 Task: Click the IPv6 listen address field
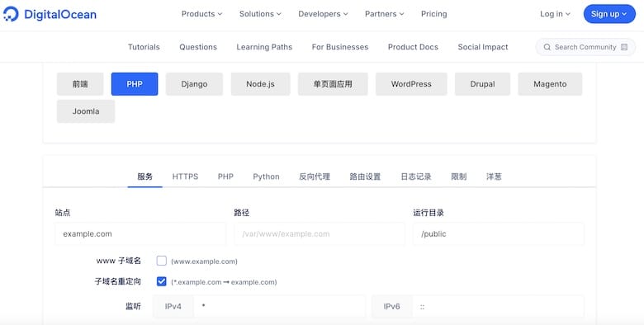tap(498, 307)
